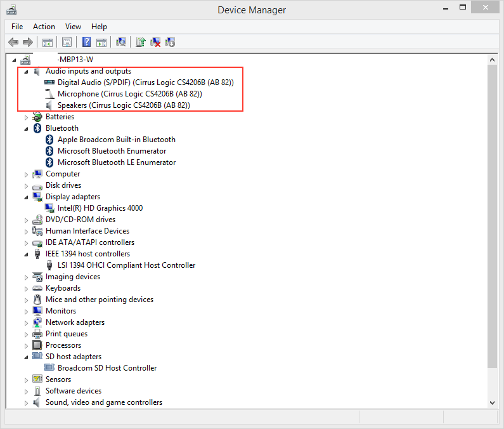504x429 pixels.
Task: Click the Forward arrow toolbar button
Action: (28, 42)
